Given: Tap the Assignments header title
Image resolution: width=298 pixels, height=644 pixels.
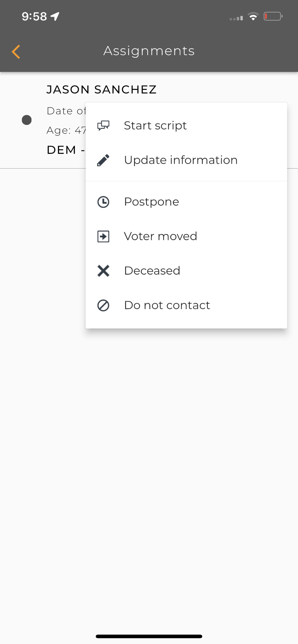Looking at the screenshot, I should pos(149,51).
